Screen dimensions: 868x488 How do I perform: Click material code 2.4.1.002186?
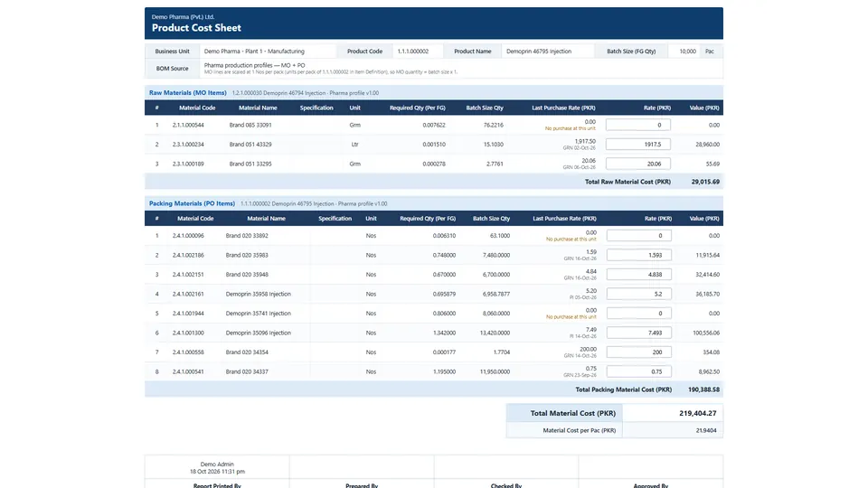(188, 255)
